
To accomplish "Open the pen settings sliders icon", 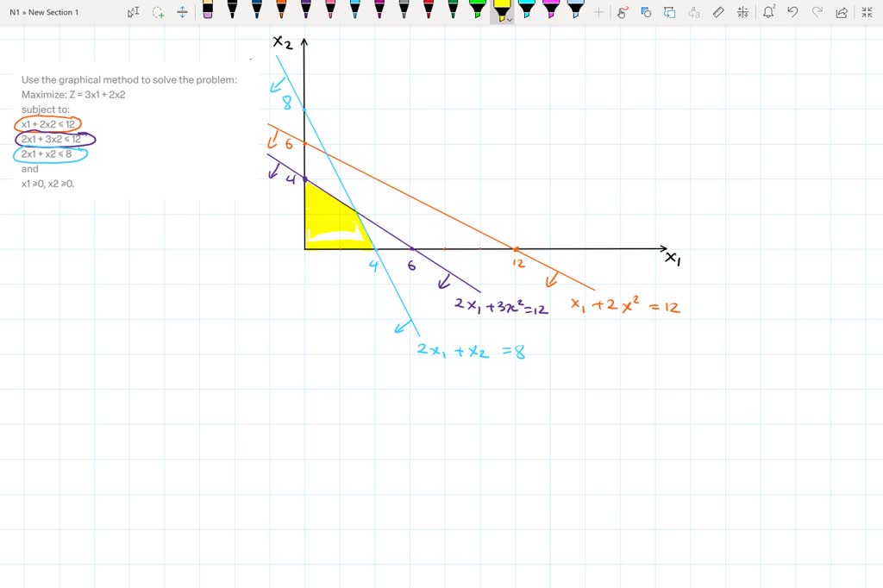I will click(x=742, y=12).
